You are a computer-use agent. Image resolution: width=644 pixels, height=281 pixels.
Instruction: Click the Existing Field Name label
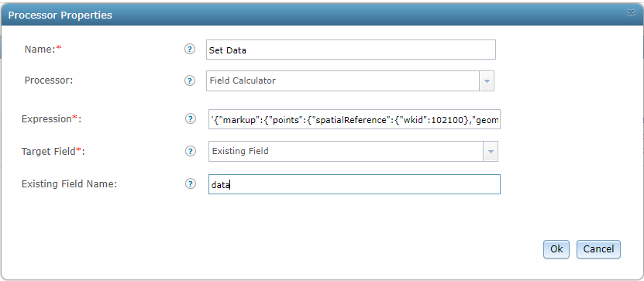70,184
